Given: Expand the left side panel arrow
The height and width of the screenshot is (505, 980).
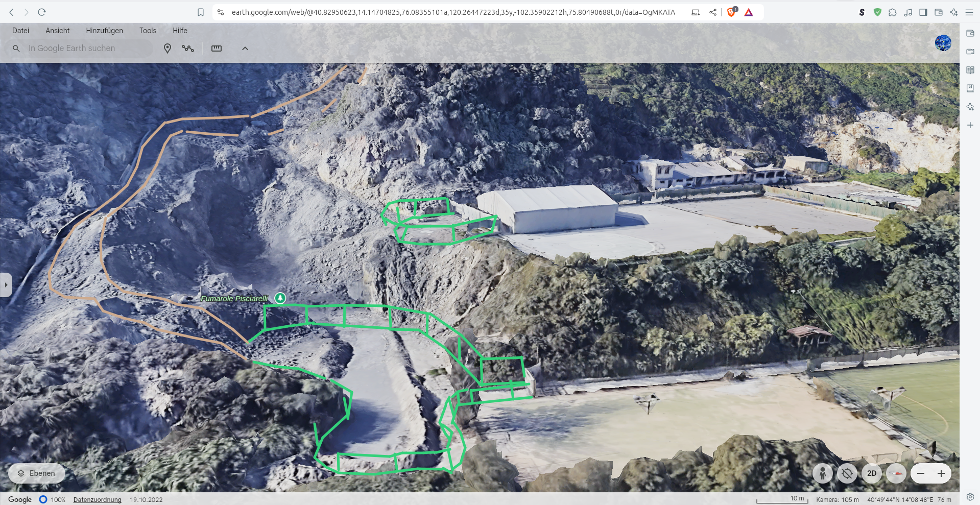Looking at the screenshot, I should [6, 285].
